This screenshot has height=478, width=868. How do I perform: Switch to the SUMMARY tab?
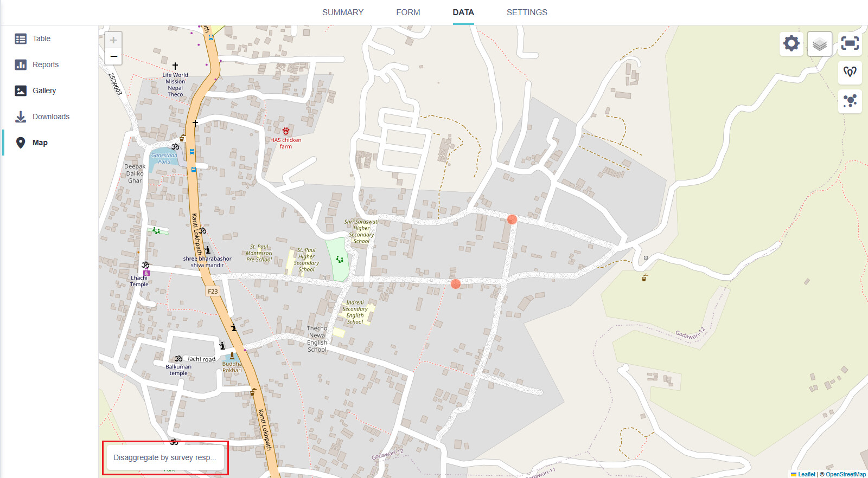tap(343, 12)
